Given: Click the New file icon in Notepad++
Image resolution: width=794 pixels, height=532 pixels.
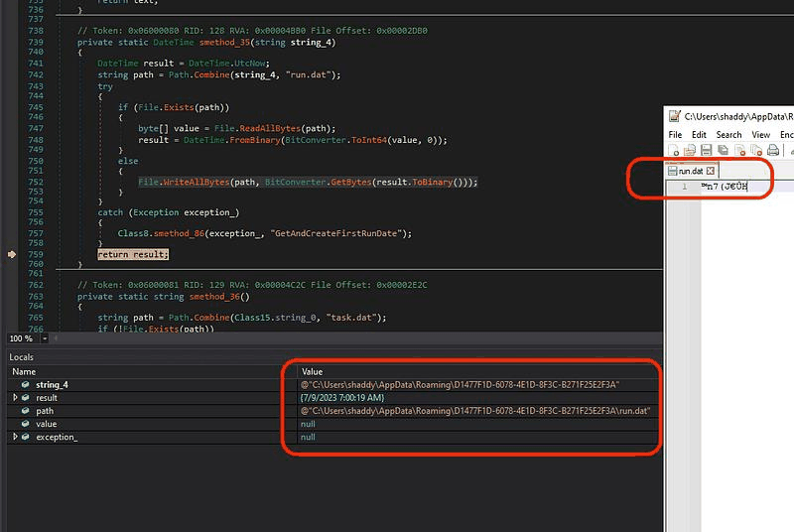Looking at the screenshot, I should tap(674, 150).
